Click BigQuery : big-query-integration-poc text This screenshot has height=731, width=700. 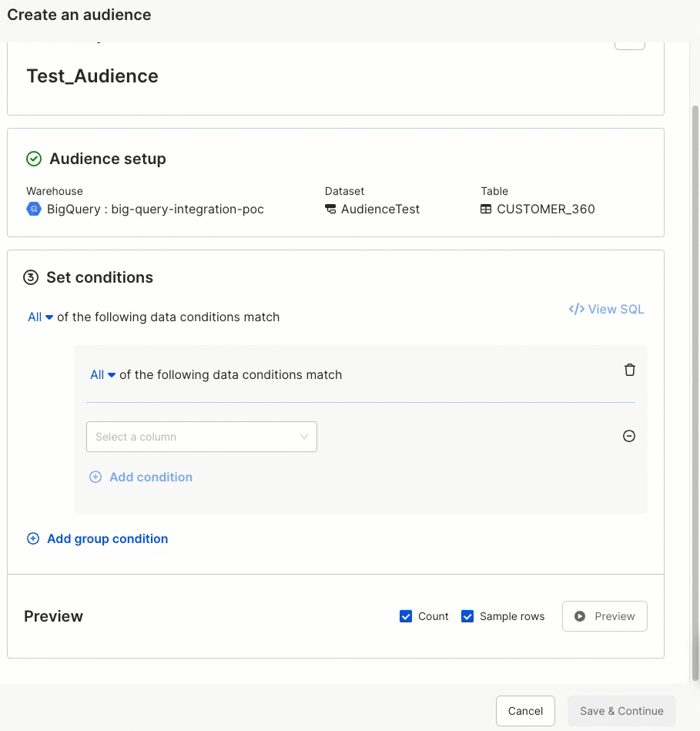[156, 209]
